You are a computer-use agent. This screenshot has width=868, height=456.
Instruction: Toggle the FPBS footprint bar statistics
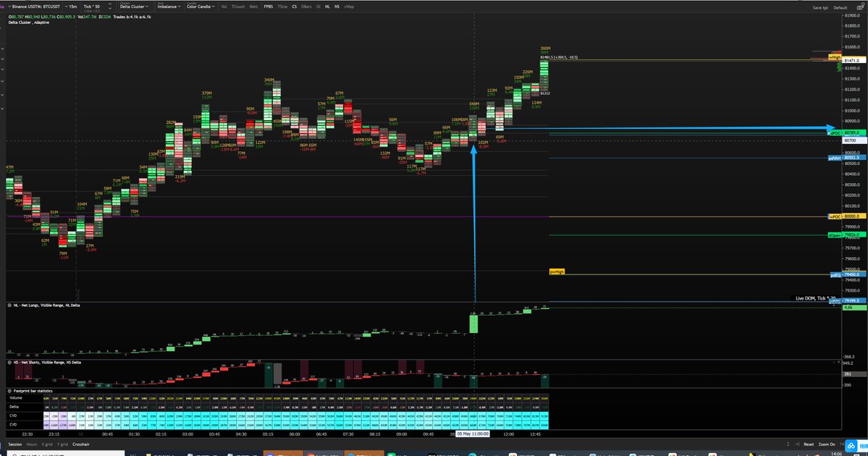point(269,7)
